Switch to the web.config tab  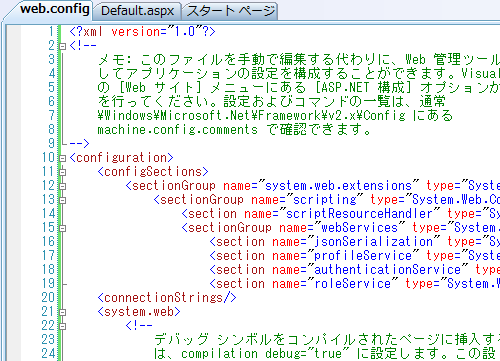[54, 9]
